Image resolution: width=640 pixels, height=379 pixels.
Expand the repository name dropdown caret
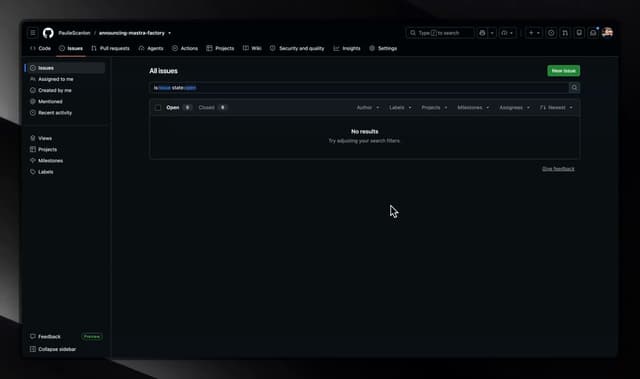(169, 33)
